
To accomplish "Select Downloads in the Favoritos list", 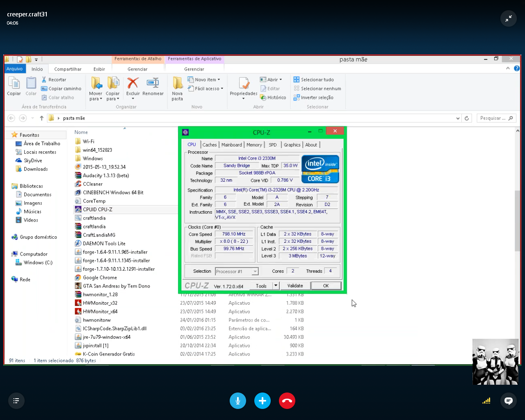I will tap(32, 169).
